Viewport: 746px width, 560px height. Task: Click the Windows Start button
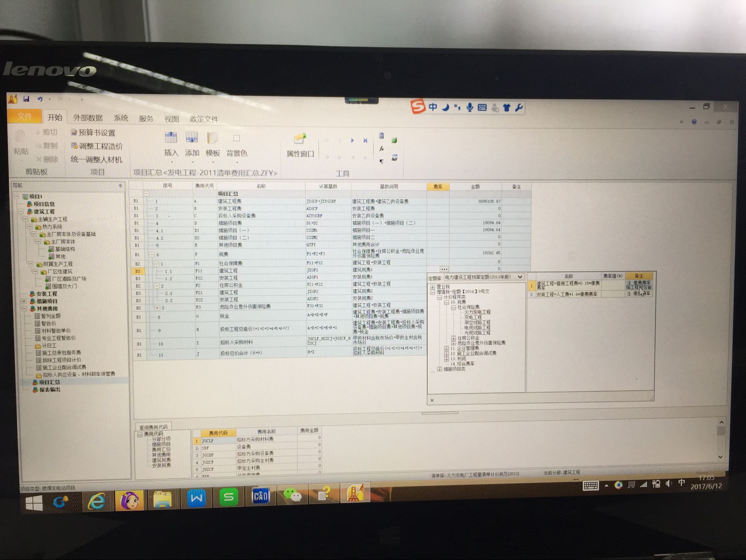[x=34, y=504]
